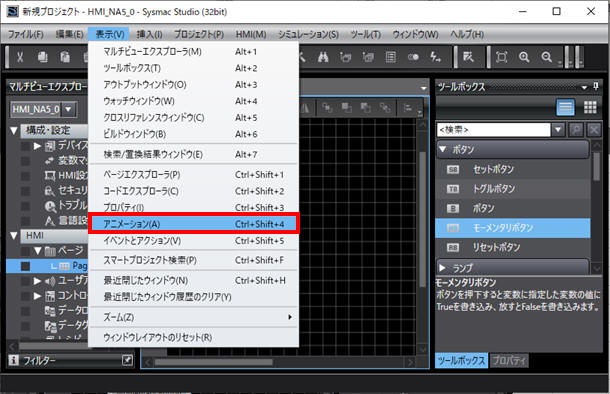The image size is (610, 394).
Task: Click the toggle-shaped toolbar icon
Action: pos(413,58)
